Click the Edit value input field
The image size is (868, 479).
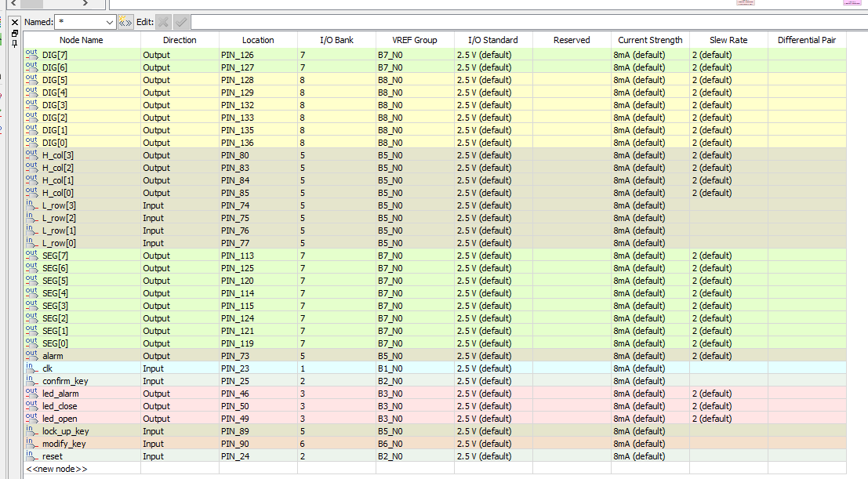(529, 22)
